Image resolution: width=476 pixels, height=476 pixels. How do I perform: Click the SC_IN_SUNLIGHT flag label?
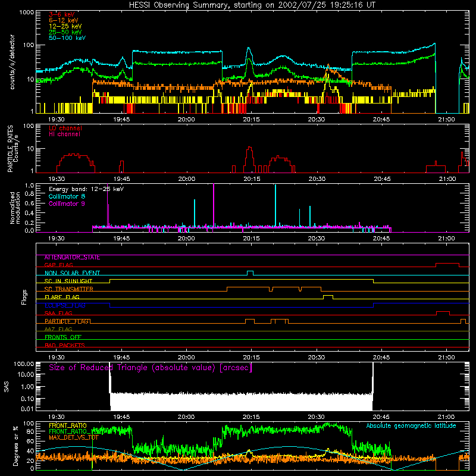click(68, 281)
